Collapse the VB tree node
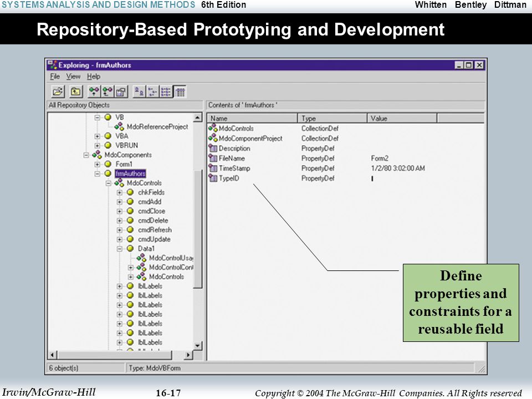This screenshot has height=399, width=532. coord(98,117)
